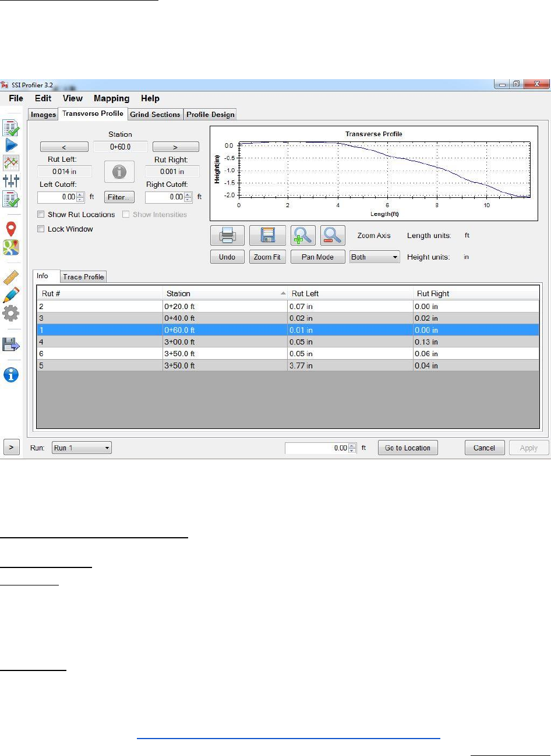The width and height of the screenshot is (551, 756).
Task: Select the table row with station 0+40.0 ft
Action: pos(288,318)
